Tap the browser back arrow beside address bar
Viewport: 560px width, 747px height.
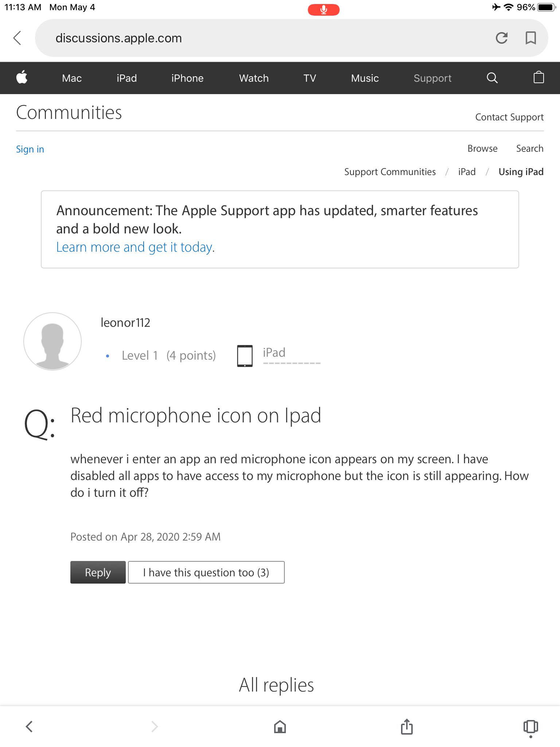17,38
